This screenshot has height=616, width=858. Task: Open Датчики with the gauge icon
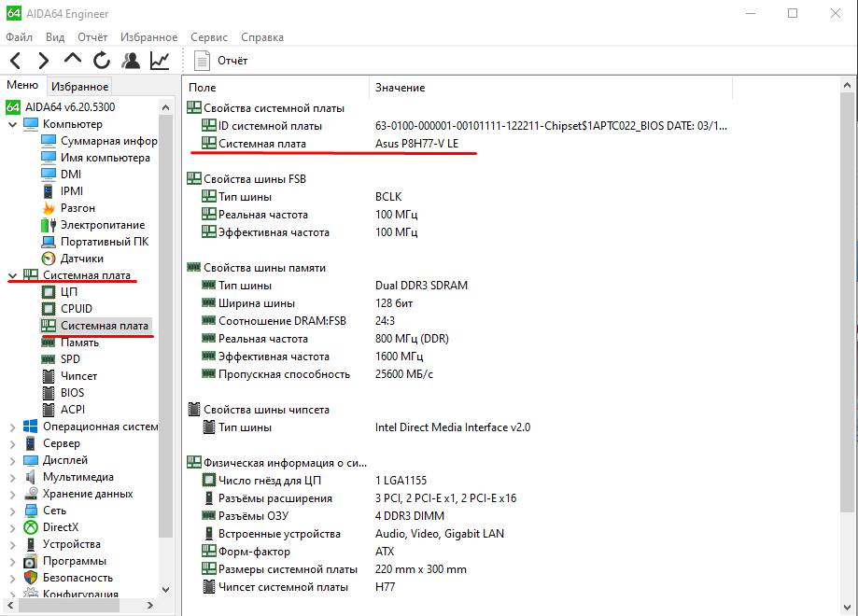pos(73,259)
